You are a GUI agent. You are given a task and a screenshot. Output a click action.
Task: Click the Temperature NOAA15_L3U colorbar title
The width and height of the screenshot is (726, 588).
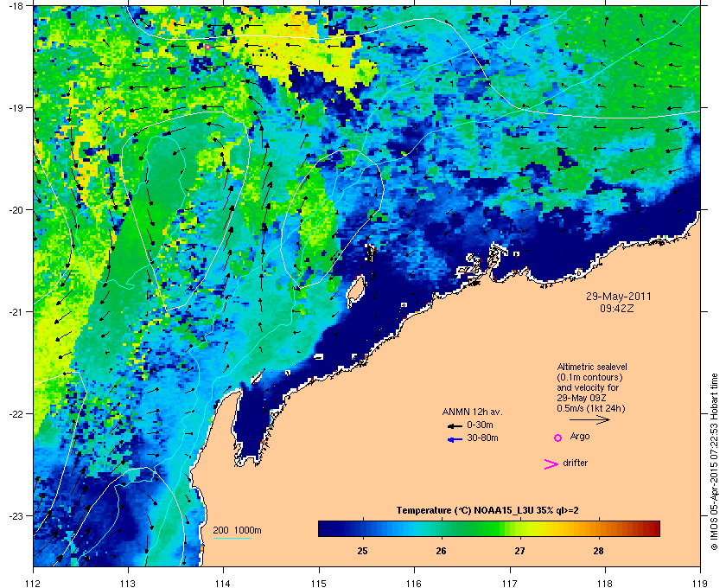click(x=487, y=511)
